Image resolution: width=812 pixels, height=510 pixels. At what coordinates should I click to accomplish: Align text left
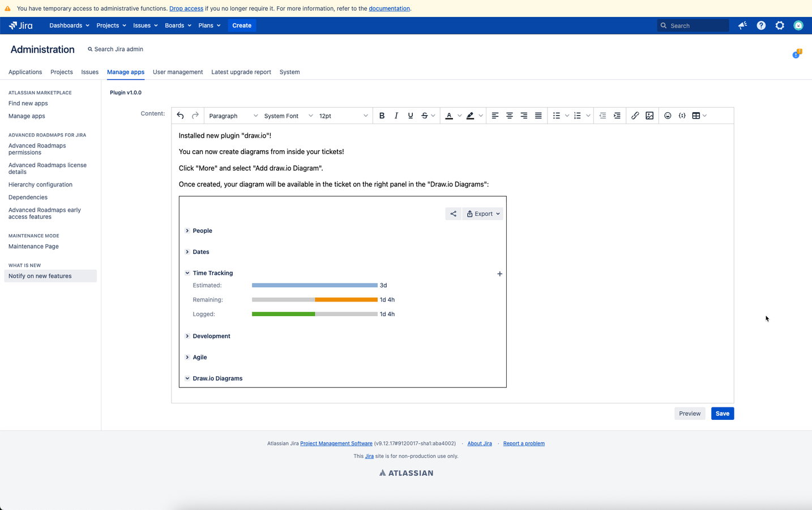[x=495, y=116]
